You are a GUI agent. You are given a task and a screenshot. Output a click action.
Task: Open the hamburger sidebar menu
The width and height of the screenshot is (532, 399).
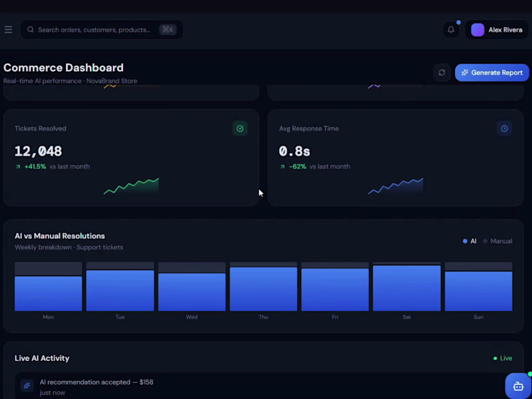[x=8, y=30]
